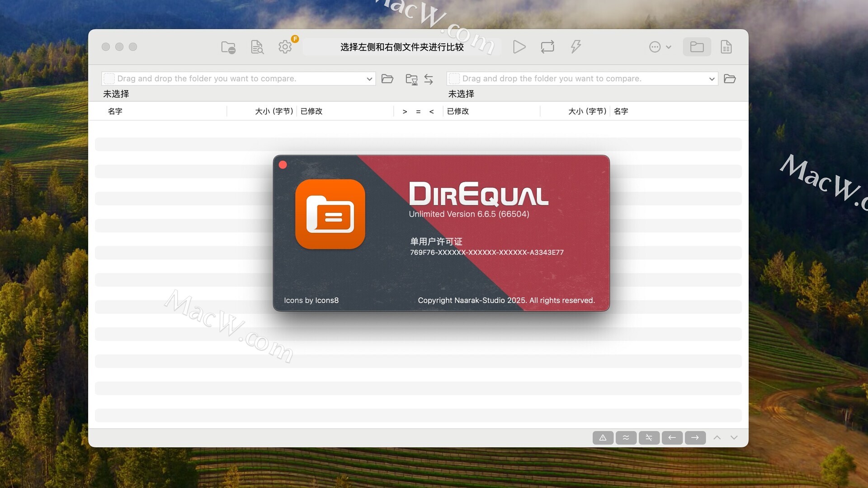Click the toolbar status text 选择左侧和右侧文件夹进行比较
Viewport: 868px width, 488px height.
click(x=402, y=47)
